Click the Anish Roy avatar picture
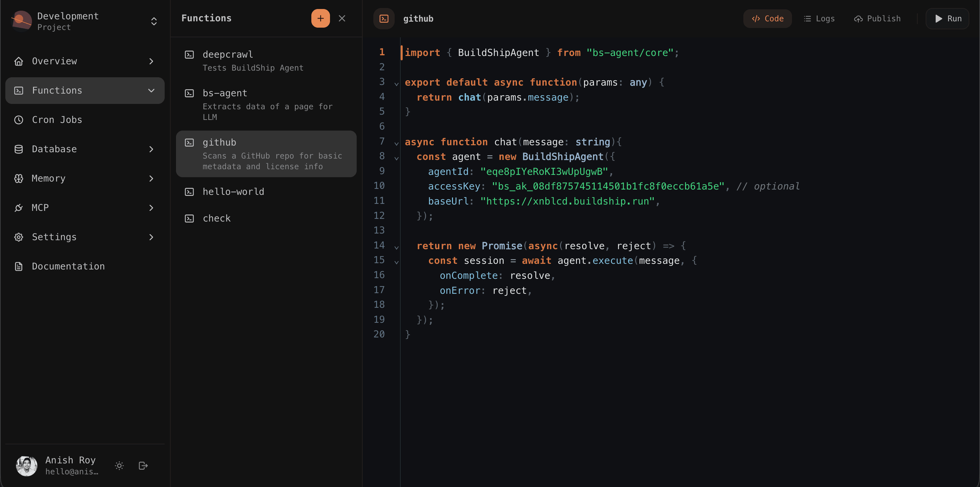Screen dimensions: 980x487 26,465
